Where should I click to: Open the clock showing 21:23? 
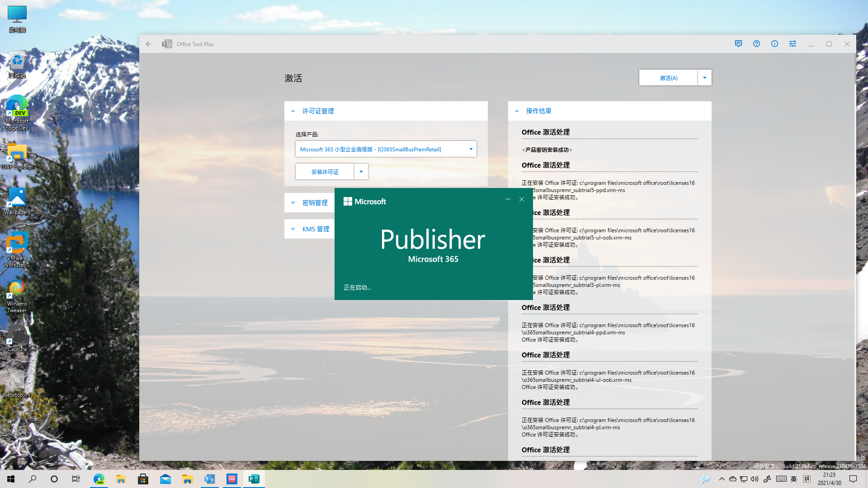829,479
